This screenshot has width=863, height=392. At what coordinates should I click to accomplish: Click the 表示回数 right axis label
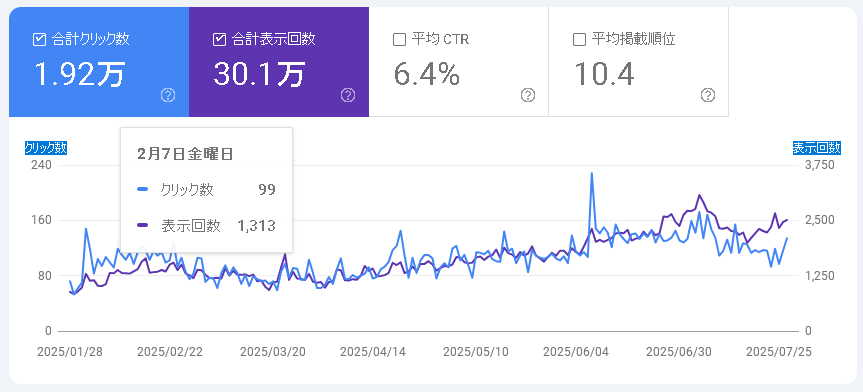coord(817,148)
